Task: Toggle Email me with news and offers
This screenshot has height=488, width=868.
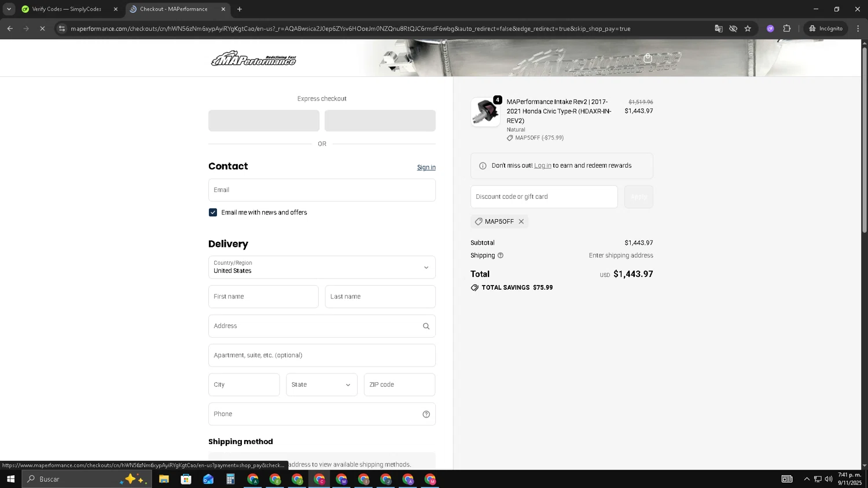Action: [213, 212]
